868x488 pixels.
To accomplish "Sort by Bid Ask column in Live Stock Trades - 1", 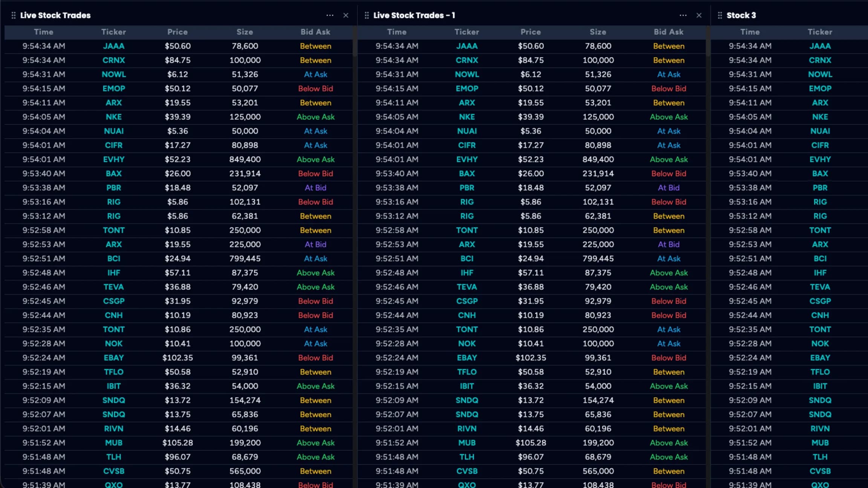I will click(x=669, y=32).
